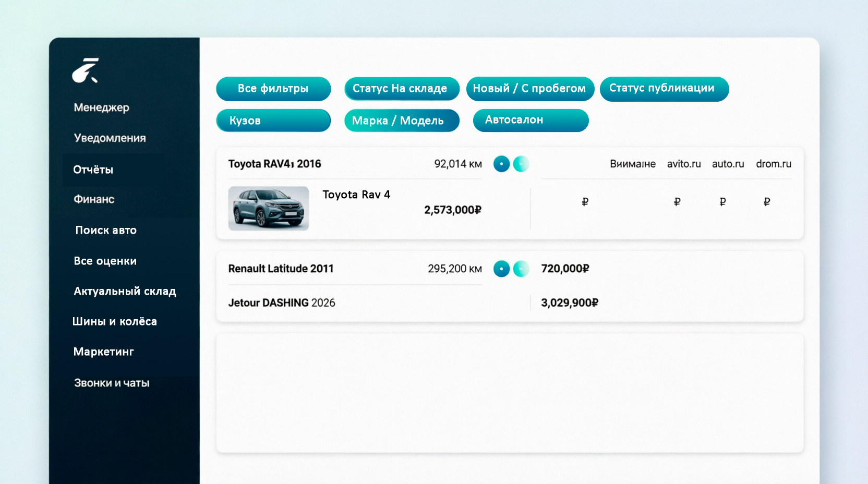Click the light teal circle icon for Renault Latitude

click(x=521, y=269)
